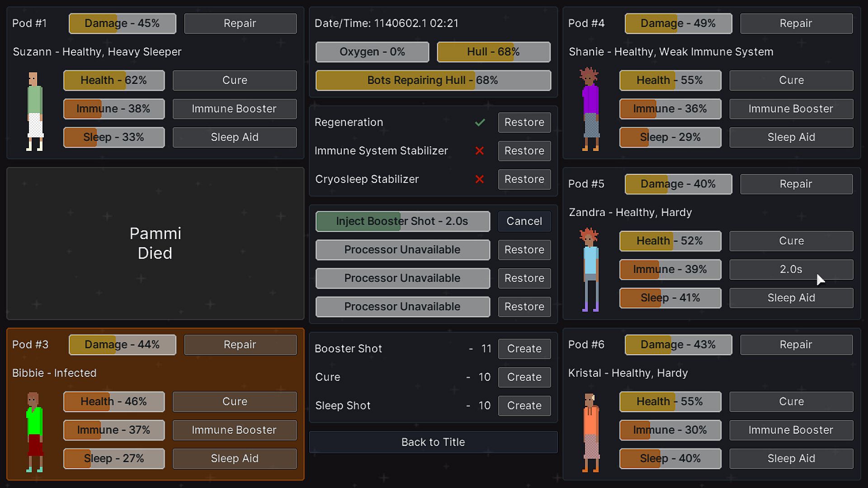Click red X beside Cryosleep Stabilizer
The image size is (868, 488).
[x=480, y=179]
